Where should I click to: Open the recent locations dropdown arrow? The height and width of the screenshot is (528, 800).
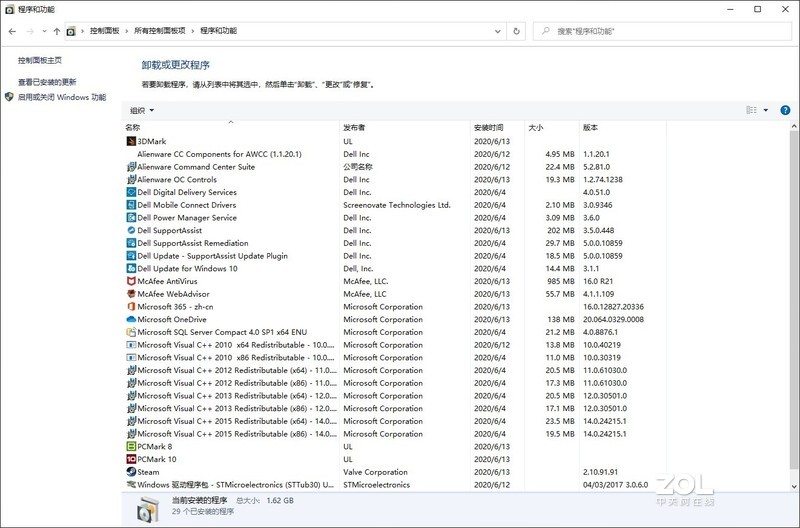(x=44, y=31)
